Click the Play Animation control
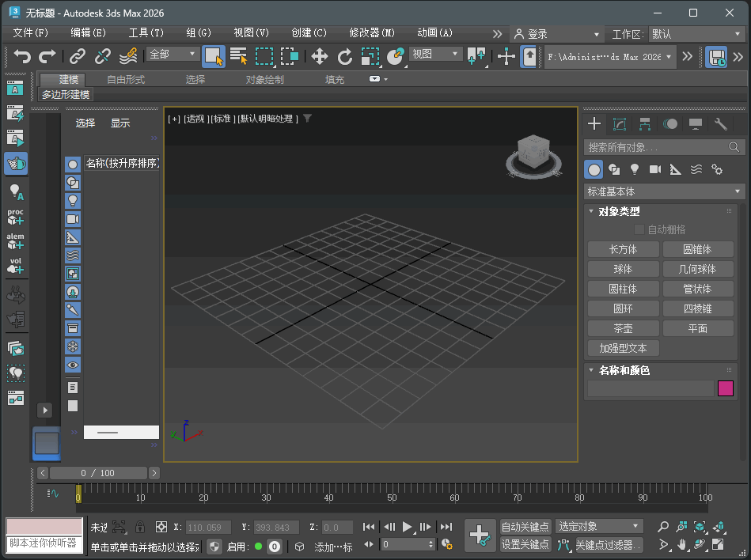Image resolution: width=751 pixels, height=560 pixels. click(x=407, y=527)
